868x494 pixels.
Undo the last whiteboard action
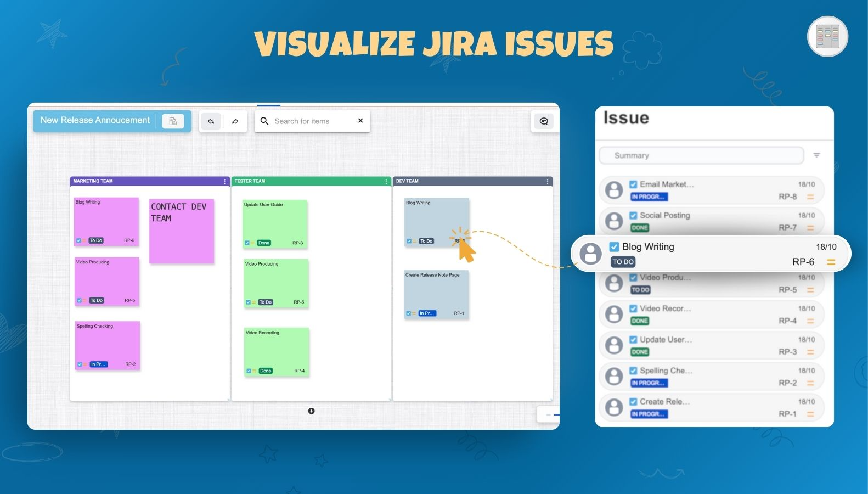tap(211, 121)
